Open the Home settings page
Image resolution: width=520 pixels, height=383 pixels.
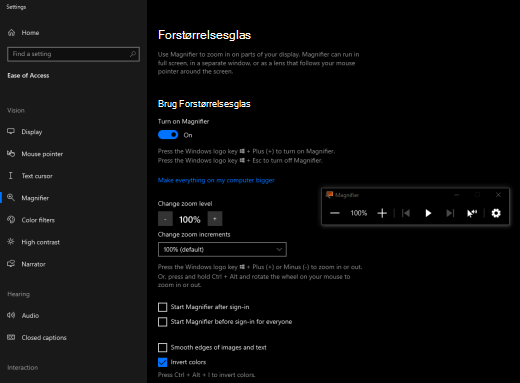[23, 33]
